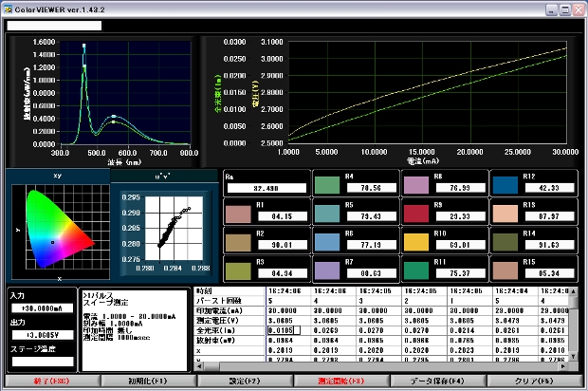Click the クリア(F5) clear button
Viewport: 588px width, 391px height.
pos(536,382)
